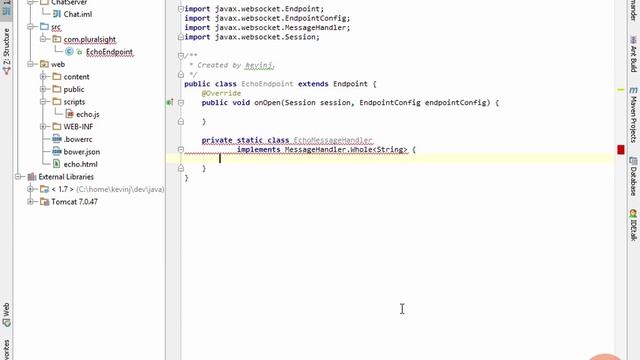
Task: Open the Chat.iml file
Action: pyautogui.click(x=78, y=14)
